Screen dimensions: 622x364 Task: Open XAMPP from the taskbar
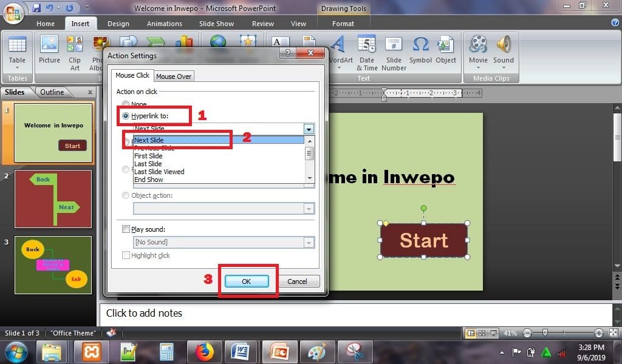click(92, 351)
